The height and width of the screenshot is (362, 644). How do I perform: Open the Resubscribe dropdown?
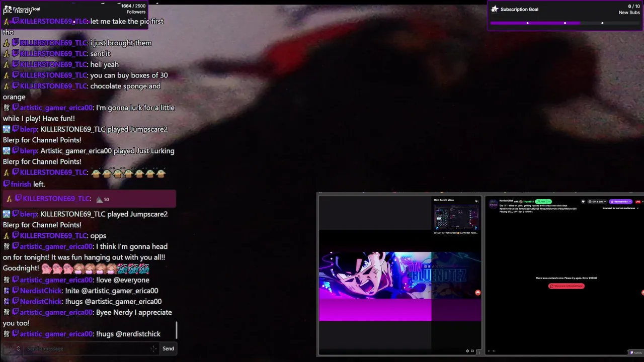coord(620,202)
